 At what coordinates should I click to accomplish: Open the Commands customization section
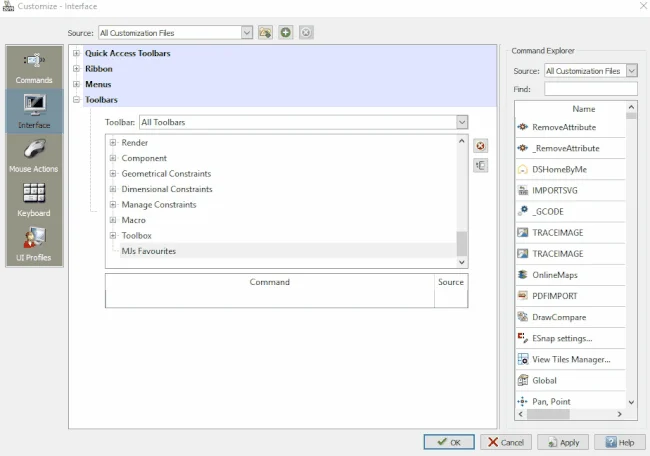pyautogui.click(x=34, y=66)
